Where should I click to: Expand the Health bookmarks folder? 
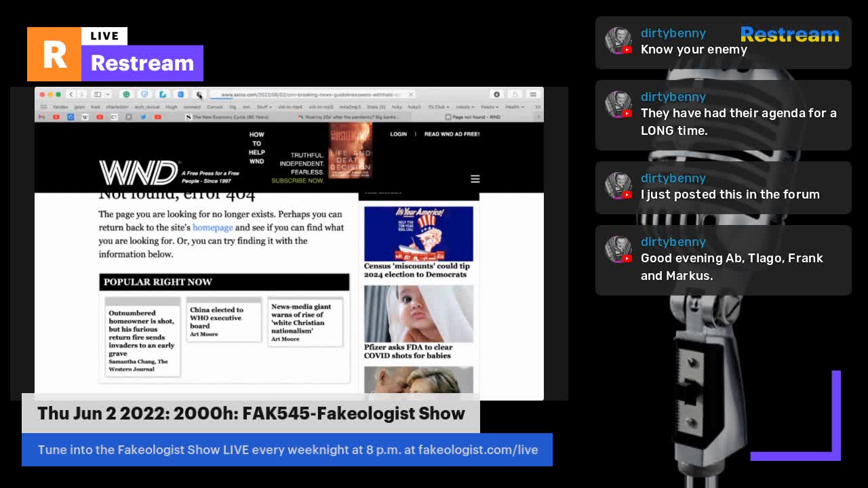click(513, 106)
